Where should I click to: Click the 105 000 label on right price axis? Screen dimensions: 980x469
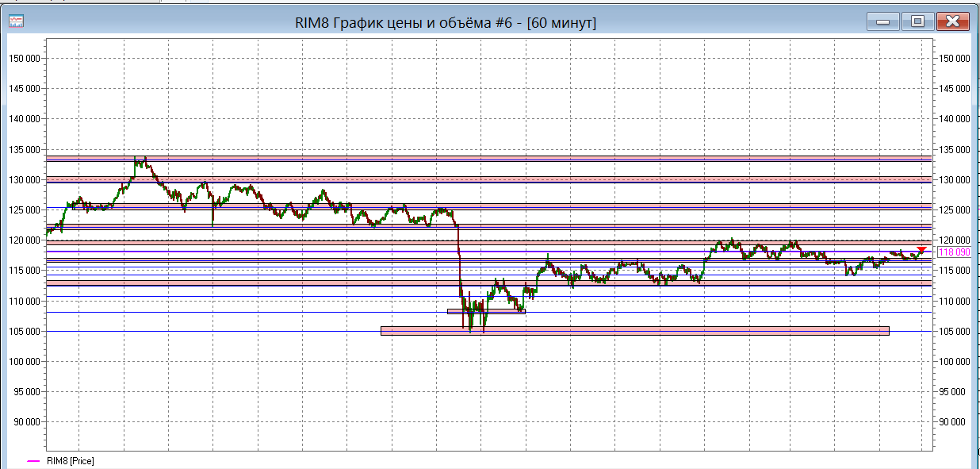tap(953, 331)
